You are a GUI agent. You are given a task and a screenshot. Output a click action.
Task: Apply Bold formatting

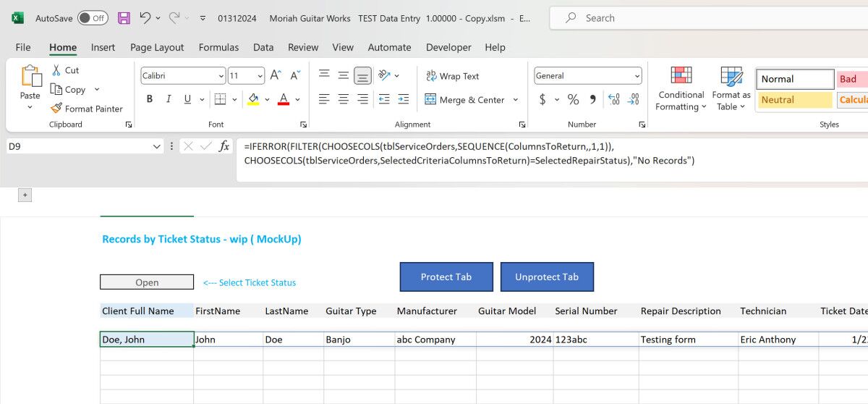[x=150, y=99]
